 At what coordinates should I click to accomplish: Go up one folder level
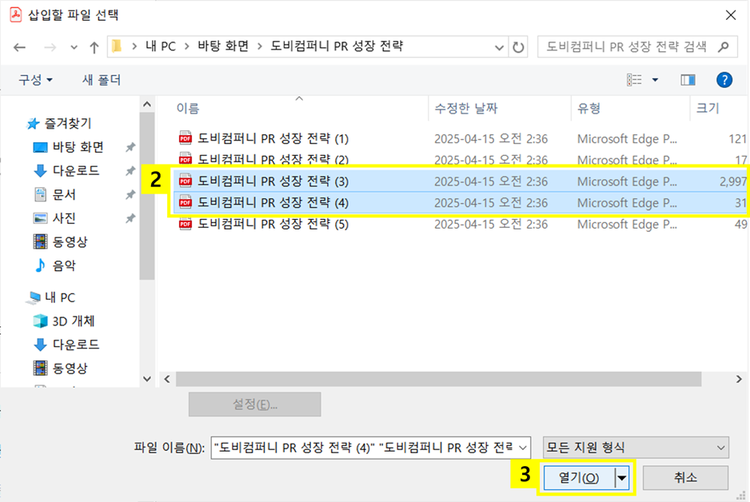click(x=94, y=47)
